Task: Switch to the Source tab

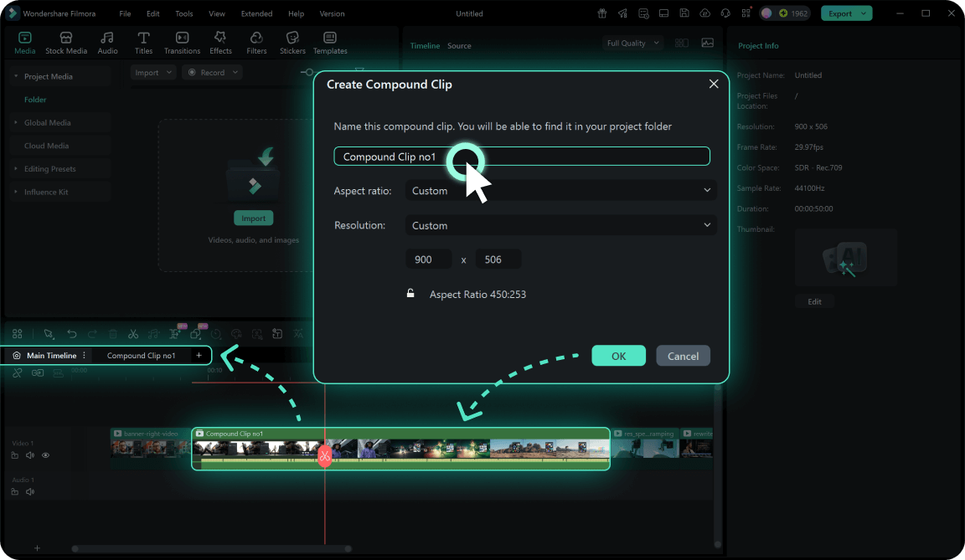Action: (459, 45)
